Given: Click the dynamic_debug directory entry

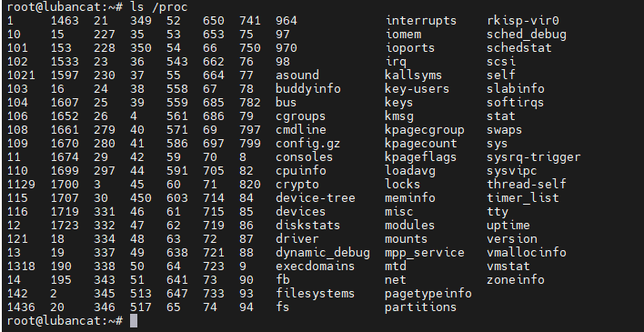Looking at the screenshot, I should 323,253.
